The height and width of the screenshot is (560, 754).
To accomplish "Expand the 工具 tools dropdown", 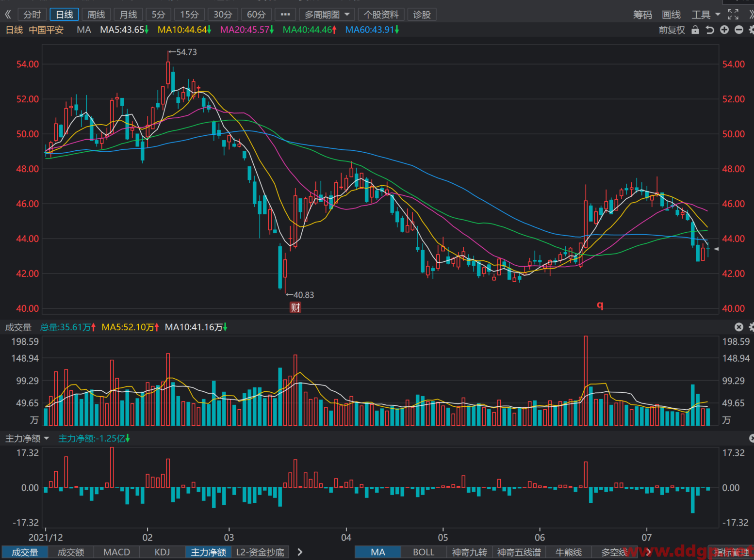I will point(706,15).
